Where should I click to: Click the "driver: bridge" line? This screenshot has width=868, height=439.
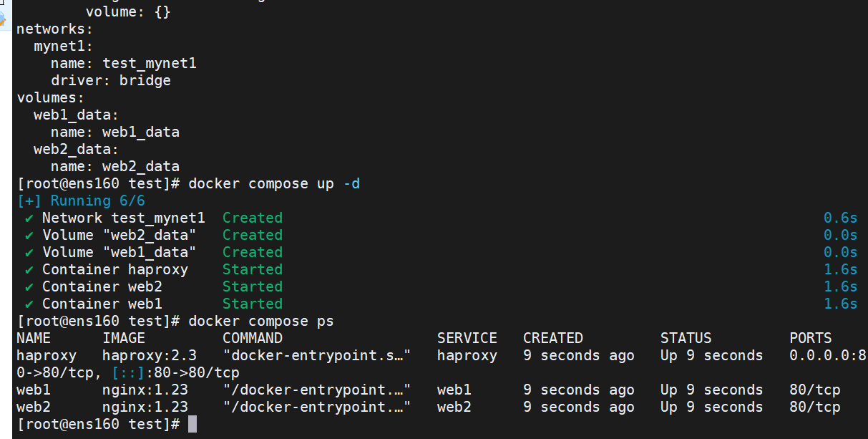pyautogui.click(x=111, y=80)
